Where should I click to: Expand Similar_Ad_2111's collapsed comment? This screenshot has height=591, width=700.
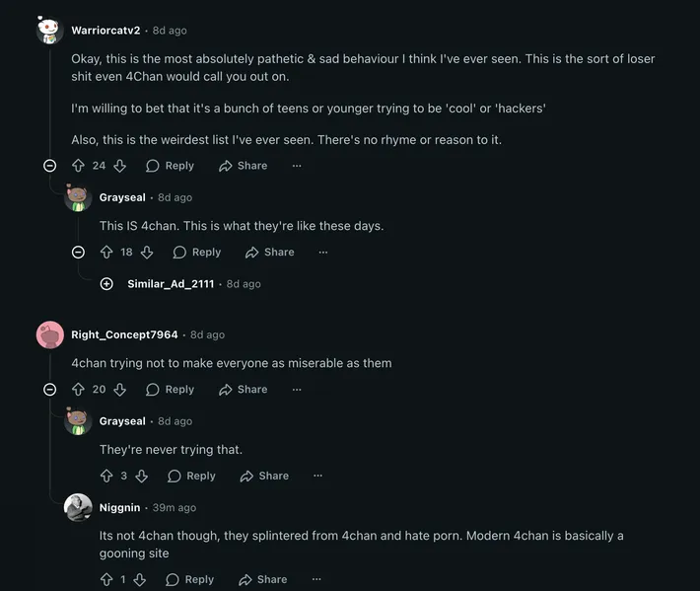(x=106, y=284)
